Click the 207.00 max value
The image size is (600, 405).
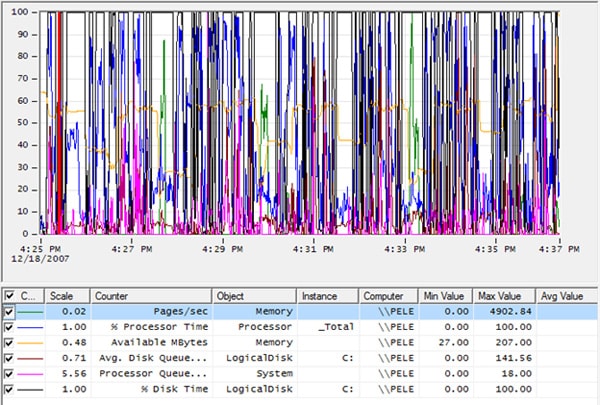(x=514, y=343)
